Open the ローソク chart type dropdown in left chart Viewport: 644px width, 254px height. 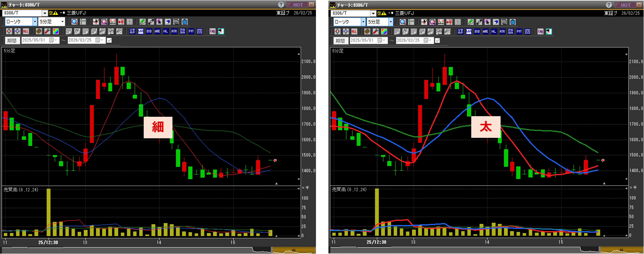click(35, 22)
